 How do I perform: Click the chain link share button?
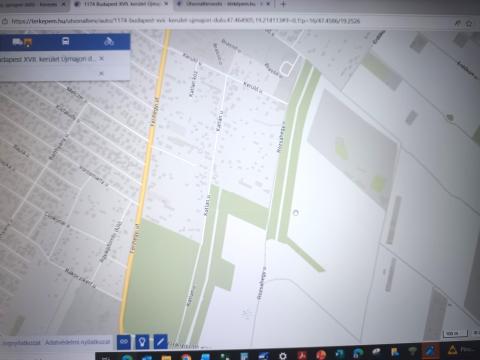124,342
